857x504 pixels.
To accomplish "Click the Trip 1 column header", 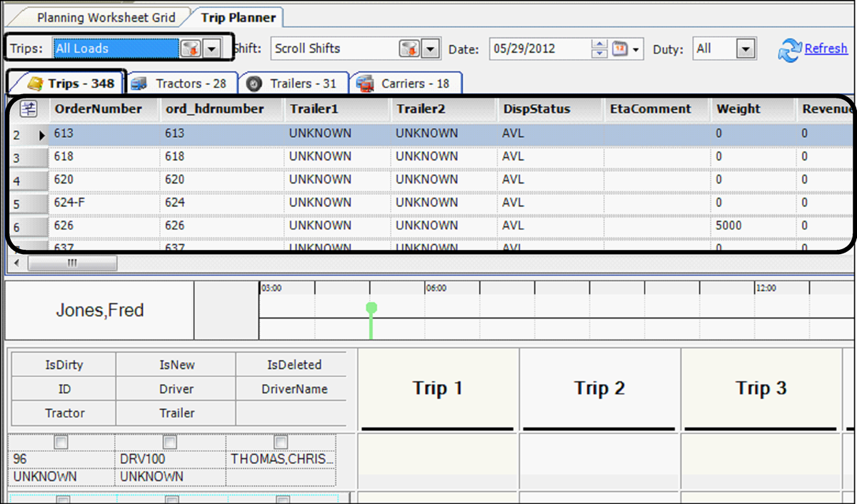I will coord(438,388).
